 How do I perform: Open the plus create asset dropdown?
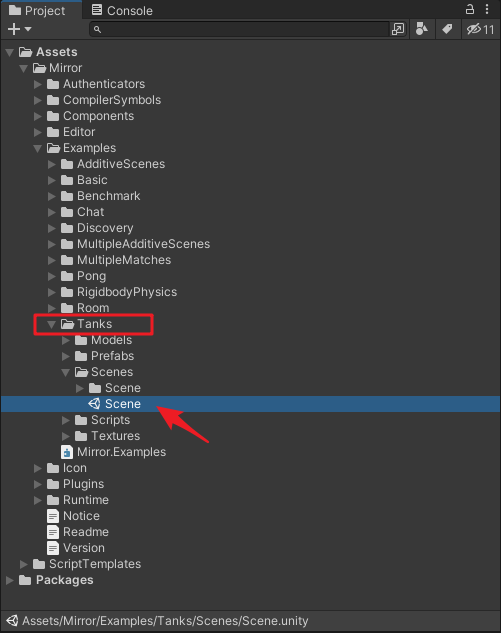tap(19, 29)
